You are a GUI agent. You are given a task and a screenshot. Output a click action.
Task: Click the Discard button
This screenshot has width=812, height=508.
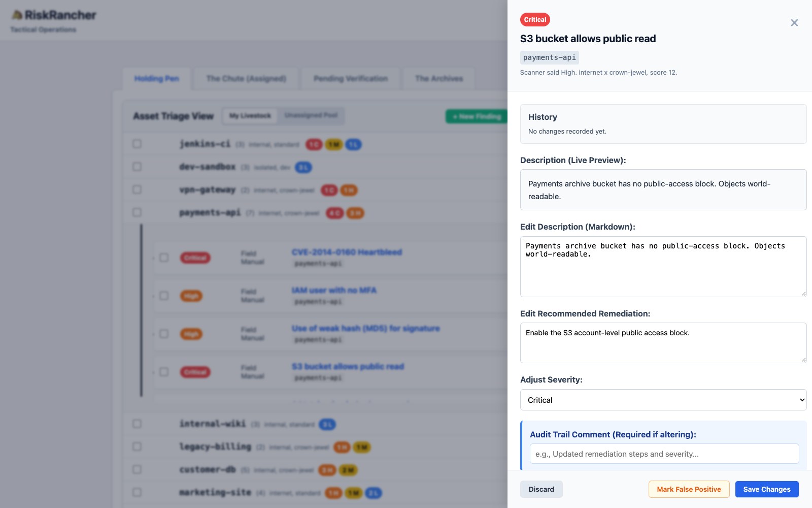[542, 489]
